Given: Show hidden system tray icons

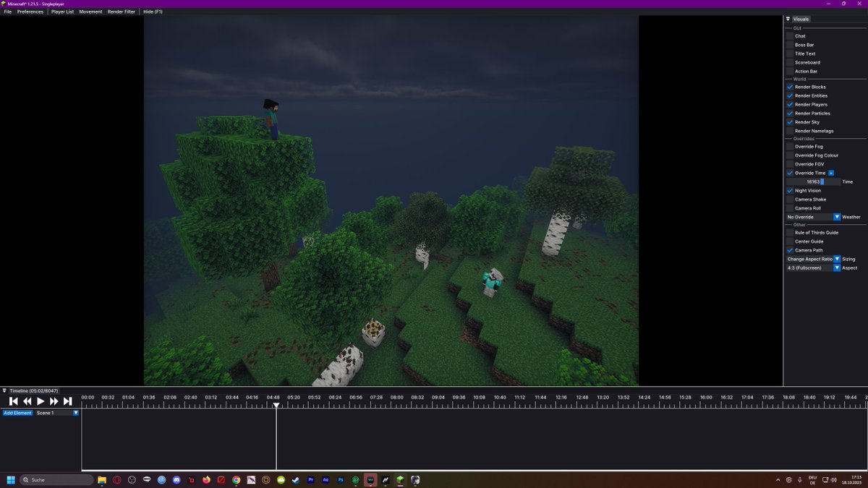Looking at the screenshot, I should tap(778, 479).
